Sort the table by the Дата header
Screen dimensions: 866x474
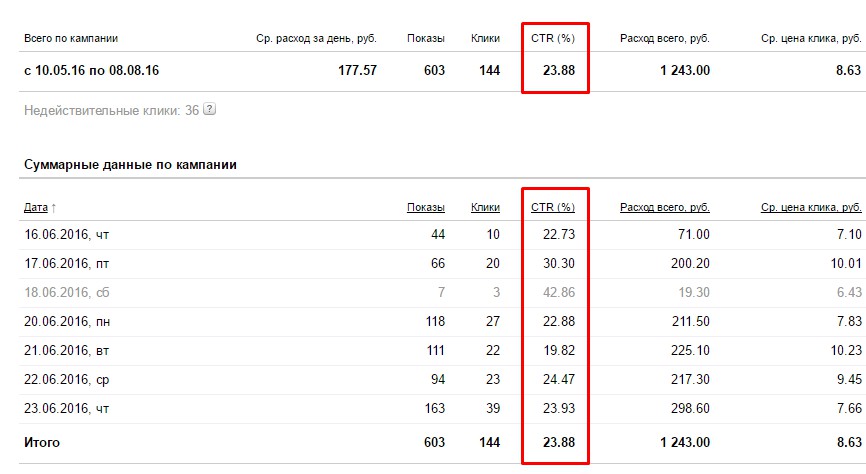35,207
